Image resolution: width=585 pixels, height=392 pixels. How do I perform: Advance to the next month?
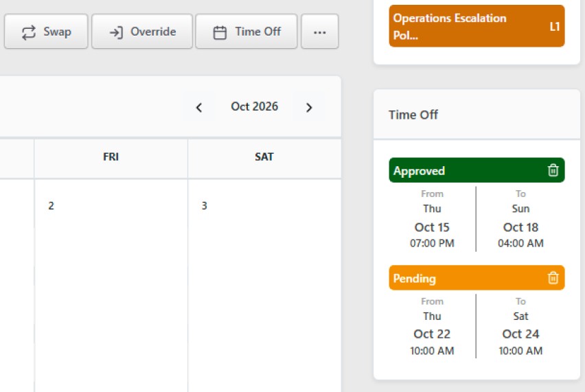click(309, 107)
